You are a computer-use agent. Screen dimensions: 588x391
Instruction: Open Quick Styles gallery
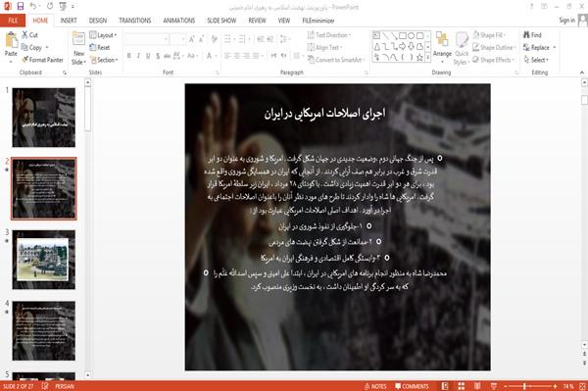[462, 49]
